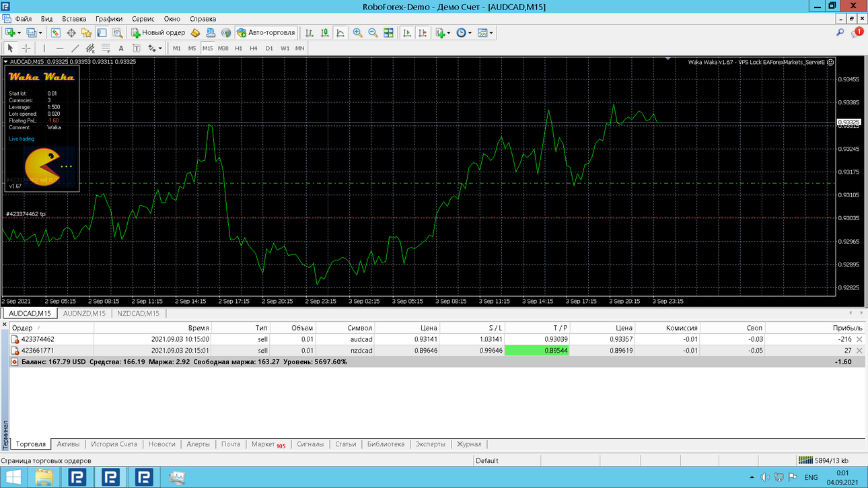The image size is (868, 488).
Task: Toggle the Авто-торговля button
Action: [x=266, y=32]
